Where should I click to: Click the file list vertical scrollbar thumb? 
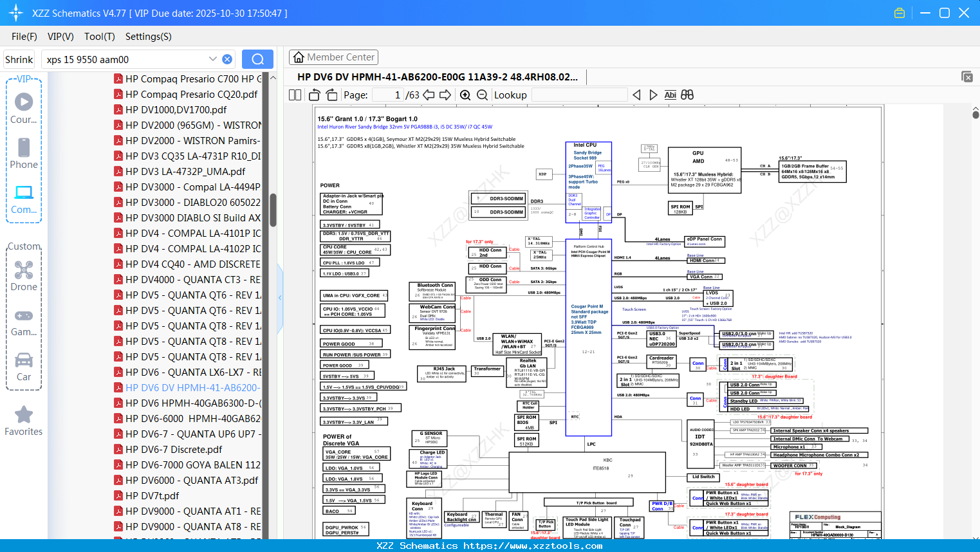click(273, 210)
